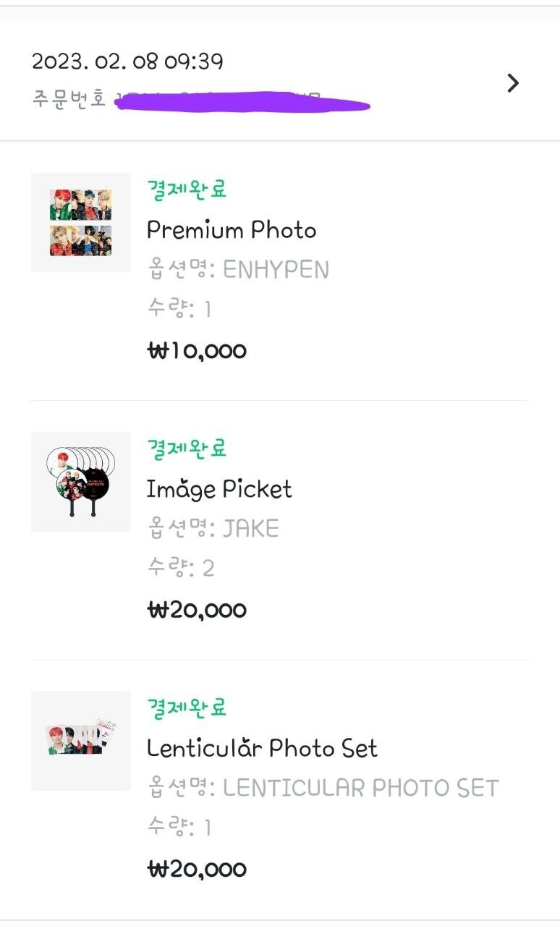Tap quantity 2 under Image Picket
Screen dimensions: 560x926
(208, 569)
